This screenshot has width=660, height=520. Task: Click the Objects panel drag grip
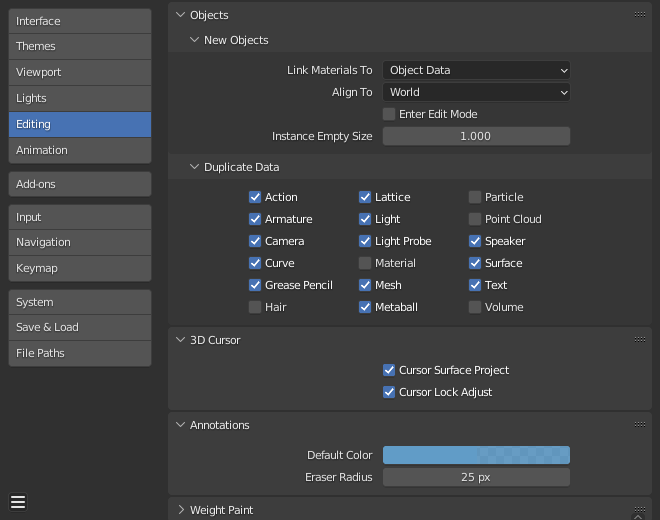tap(640, 15)
